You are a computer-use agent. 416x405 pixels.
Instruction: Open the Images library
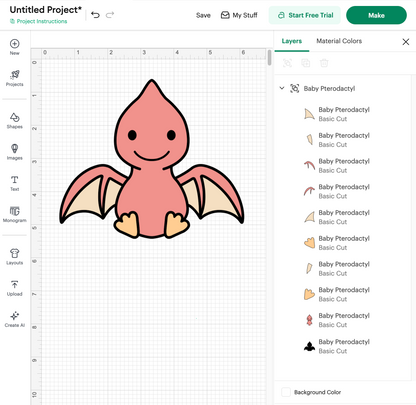click(x=15, y=152)
